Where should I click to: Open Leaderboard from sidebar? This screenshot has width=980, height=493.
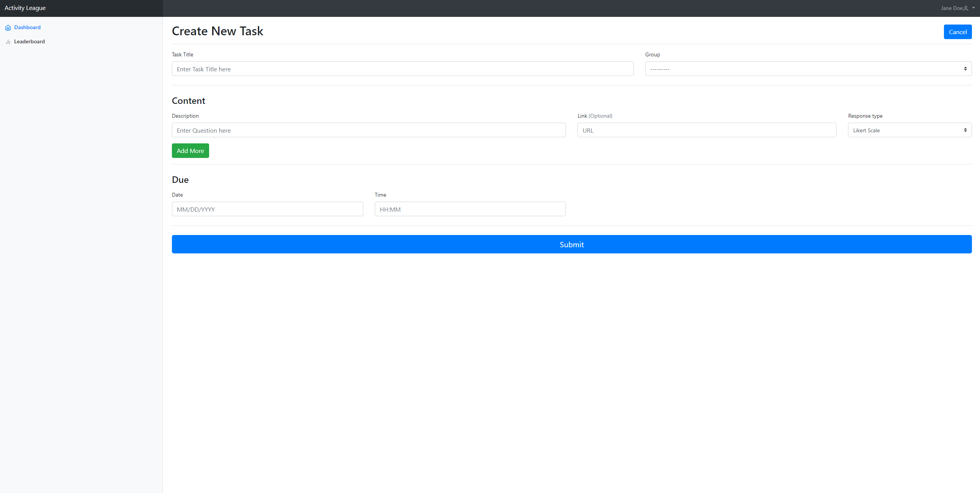30,41
